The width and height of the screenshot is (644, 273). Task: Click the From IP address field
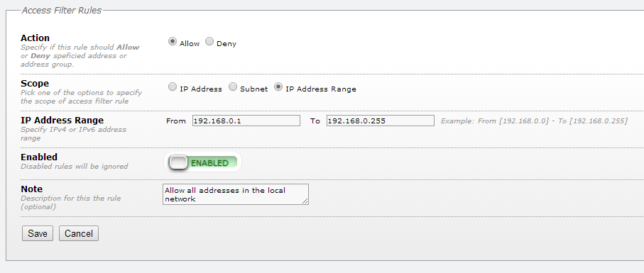tap(246, 121)
